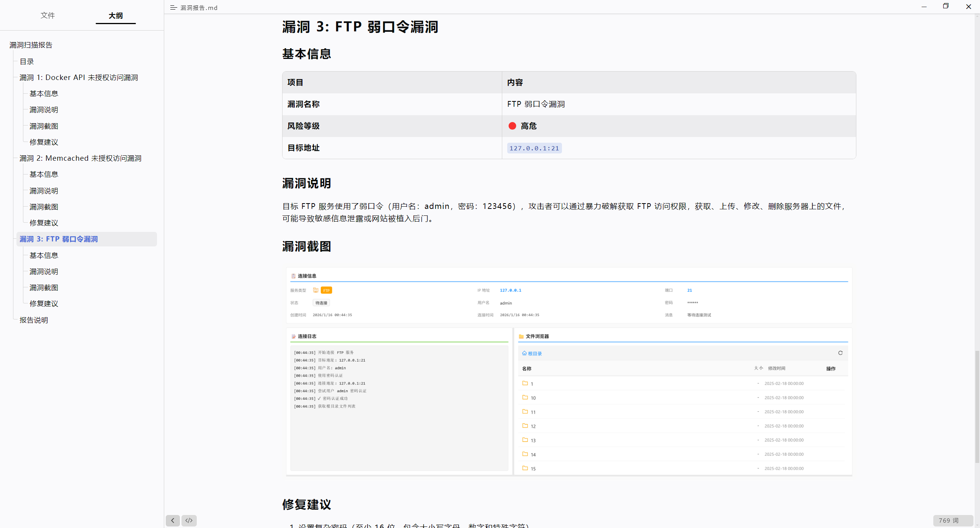This screenshot has width=980, height=528.
Task: Click the folder icon named 10
Action: click(525, 398)
